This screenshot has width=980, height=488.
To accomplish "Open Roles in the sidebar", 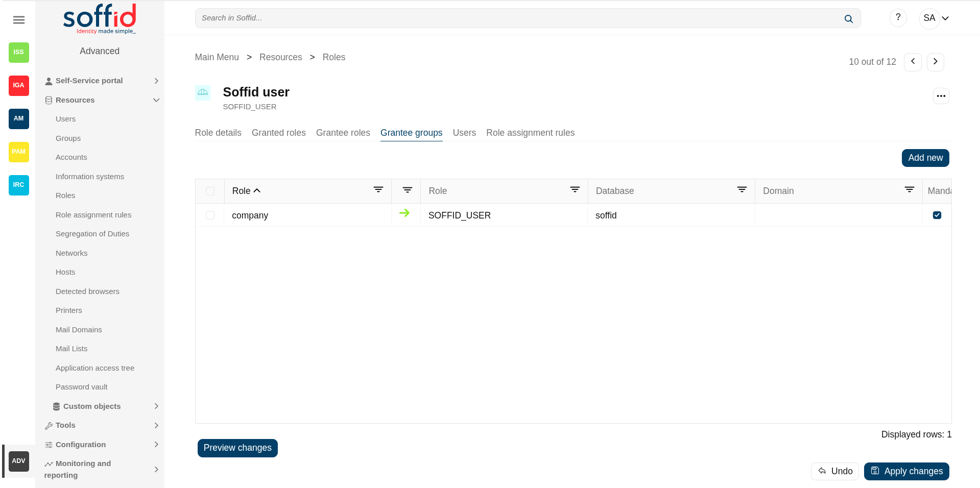I will 65,196.
